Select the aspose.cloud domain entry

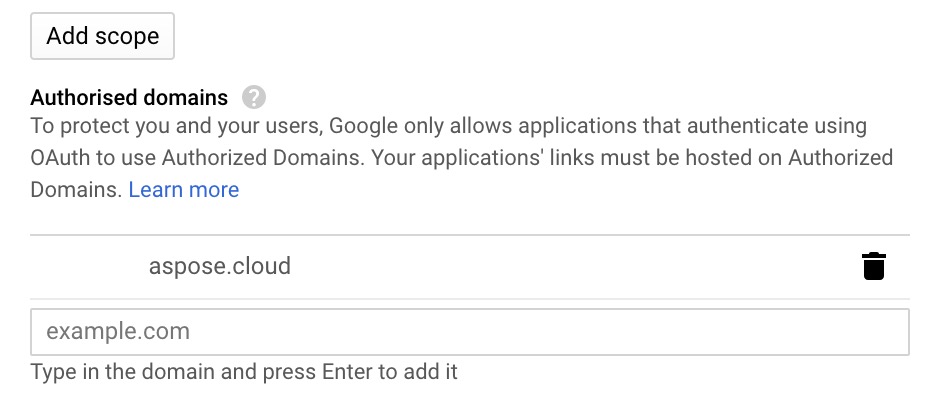pyautogui.click(x=220, y=266)
